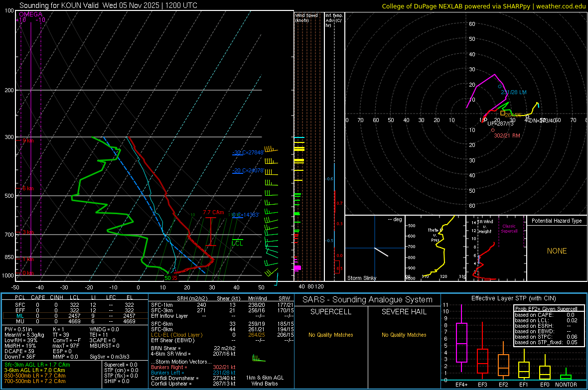Click the orange 'LCL-EL (Cloud Layer)' row
The height and width of the screenshot is (390, 588).
[222, 335]
